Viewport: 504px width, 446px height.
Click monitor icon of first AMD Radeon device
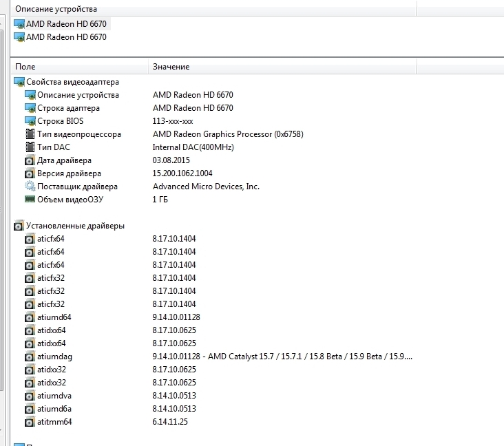coord(19,24)
